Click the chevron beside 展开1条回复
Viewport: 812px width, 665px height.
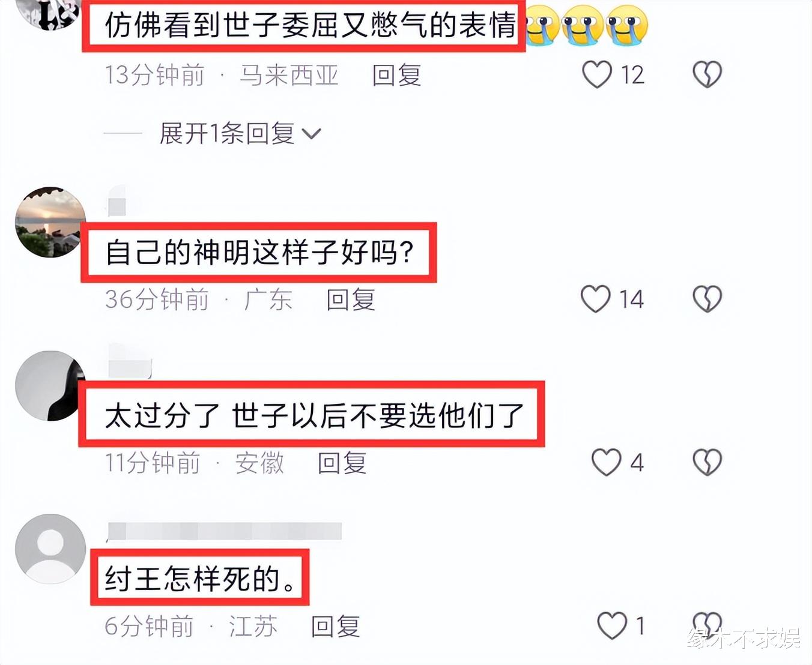pos(312,134)
